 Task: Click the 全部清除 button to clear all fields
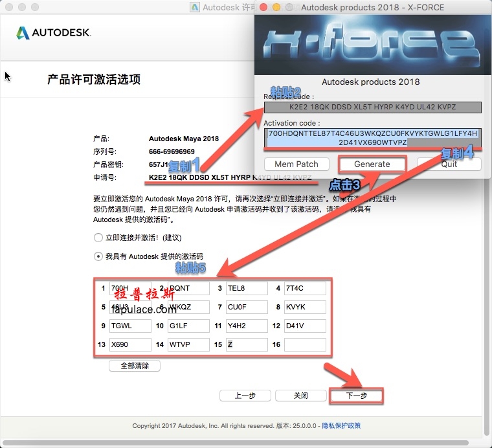pos(135,366)
